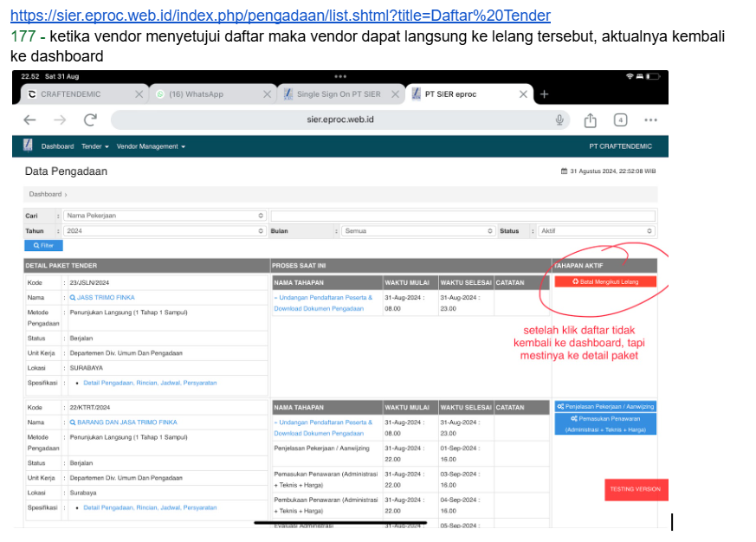The width and height of the screenshot is (756, 542).
Task: Click the search text field beside Cari
Action: (462, 216)
